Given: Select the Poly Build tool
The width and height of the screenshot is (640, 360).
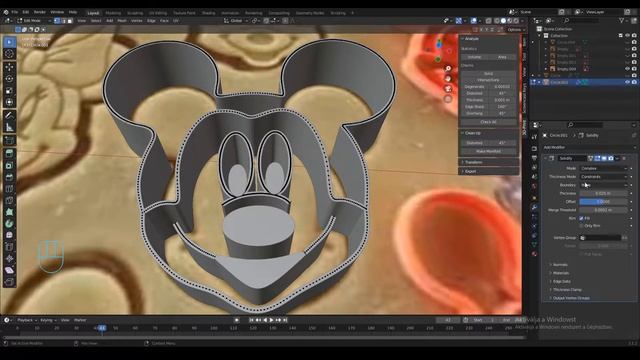Looking at the screenshot, I should [9, 212].
